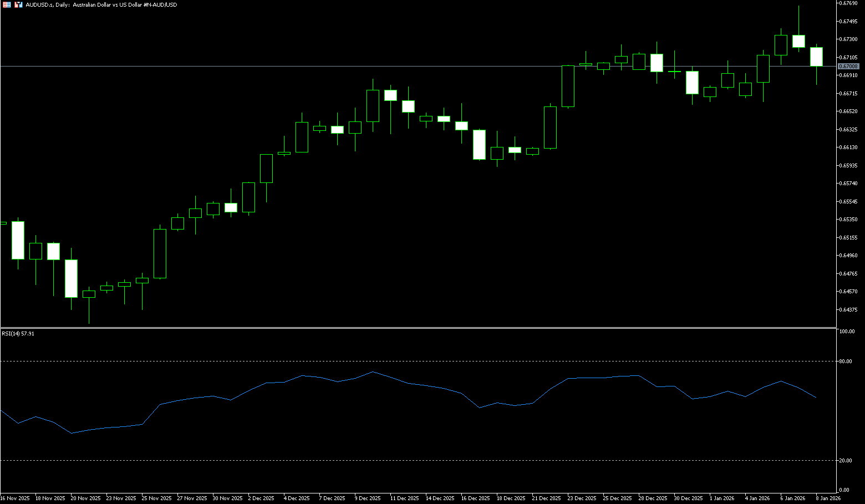Click the 20.00 RSI level label
The width and height of the screenshot is (865, 504).
(846, 461)
